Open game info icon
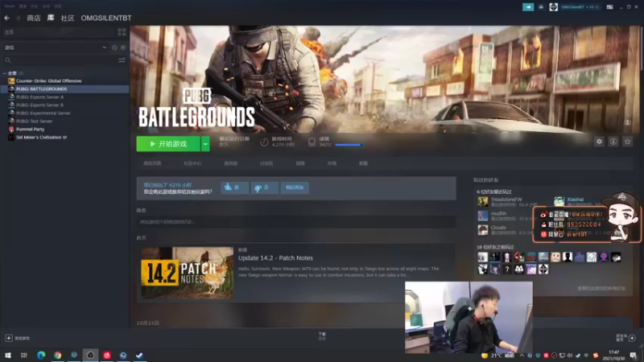Image resolution: width=644 pixels, height=362 pixels. [613, 142]
